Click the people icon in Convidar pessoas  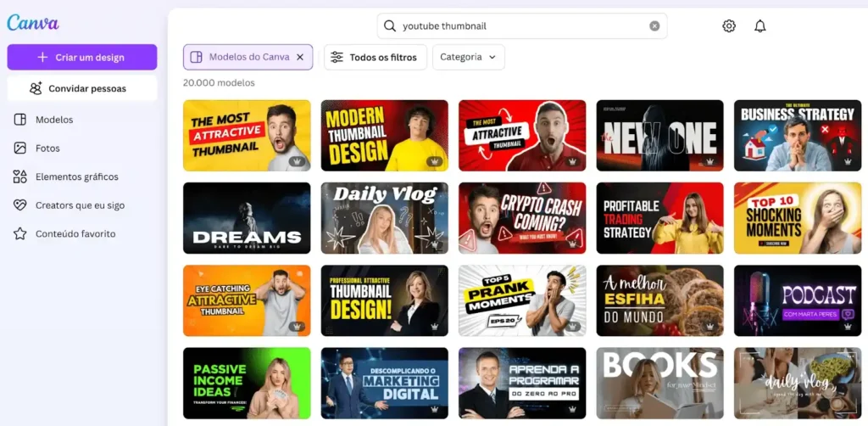tap(36, 88)
